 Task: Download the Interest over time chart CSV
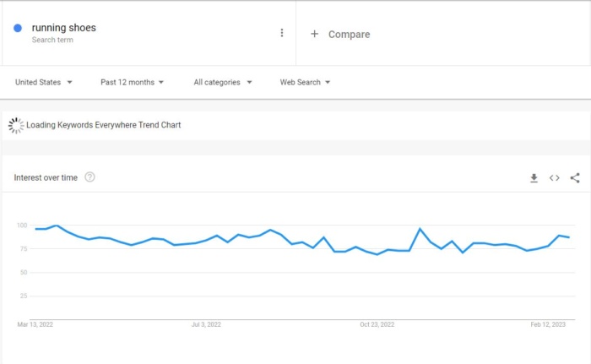point(534,177)
